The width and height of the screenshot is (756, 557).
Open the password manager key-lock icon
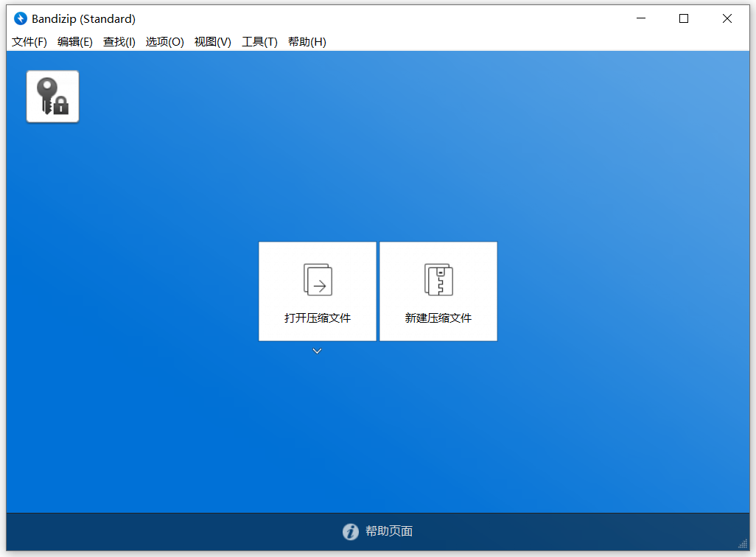click(52, 97)
